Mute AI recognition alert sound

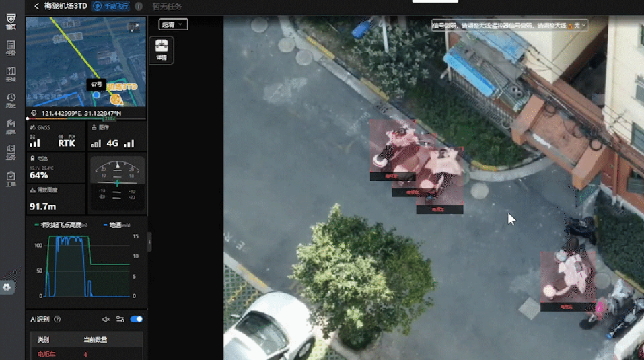(106, 319)
